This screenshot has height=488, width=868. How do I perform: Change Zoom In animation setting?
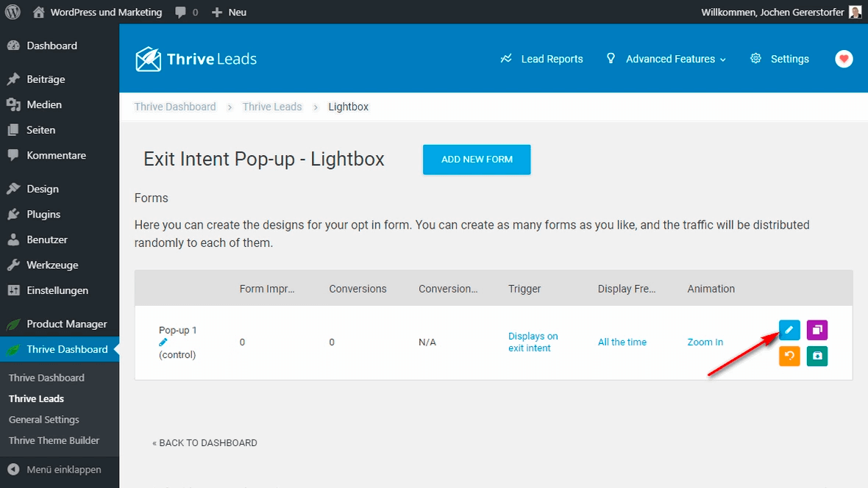(705, 342)
